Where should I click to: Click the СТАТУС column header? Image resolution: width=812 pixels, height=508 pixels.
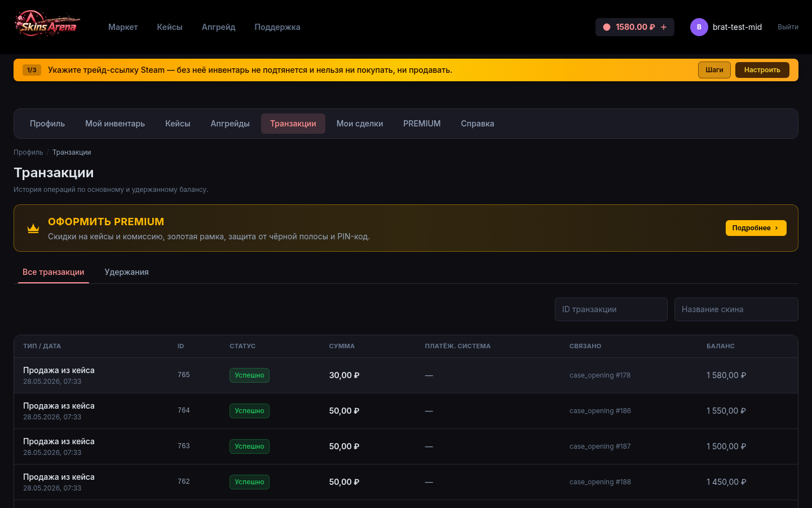242,346
